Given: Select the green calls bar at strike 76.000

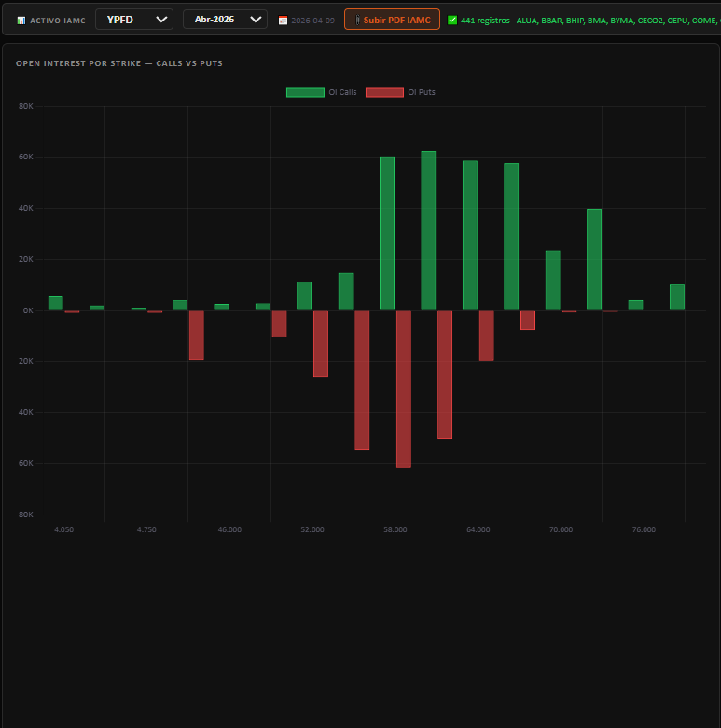Looking at the screenshot, I should click(635, 305).
